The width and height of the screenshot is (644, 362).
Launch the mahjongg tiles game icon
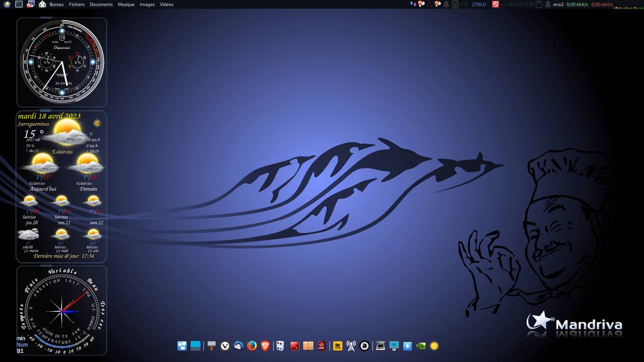click(x=308, y=346)
